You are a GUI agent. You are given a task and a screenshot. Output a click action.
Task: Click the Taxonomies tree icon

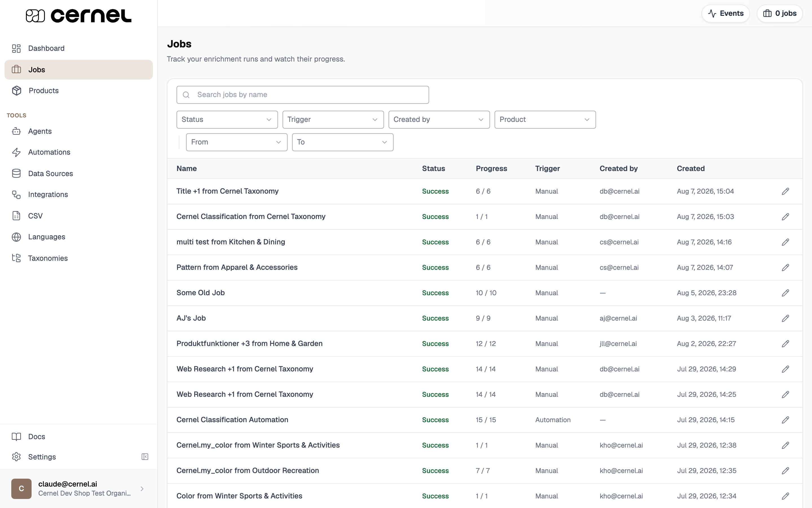coord(16,258)
